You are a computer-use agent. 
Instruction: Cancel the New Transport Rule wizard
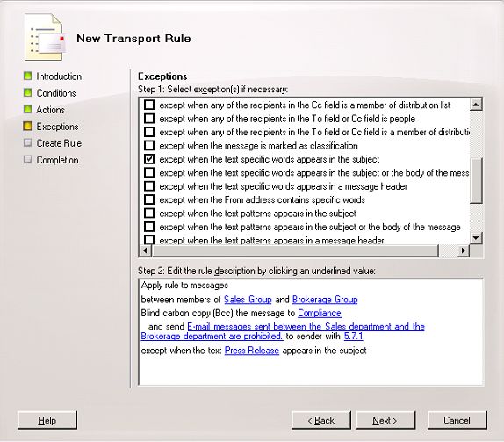tap(457, 420)
